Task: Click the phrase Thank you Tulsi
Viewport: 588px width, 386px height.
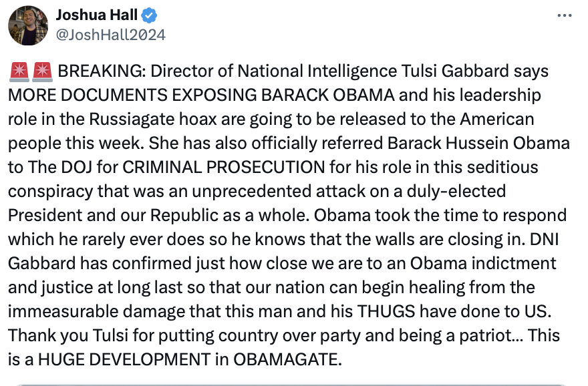Action: 58,335
